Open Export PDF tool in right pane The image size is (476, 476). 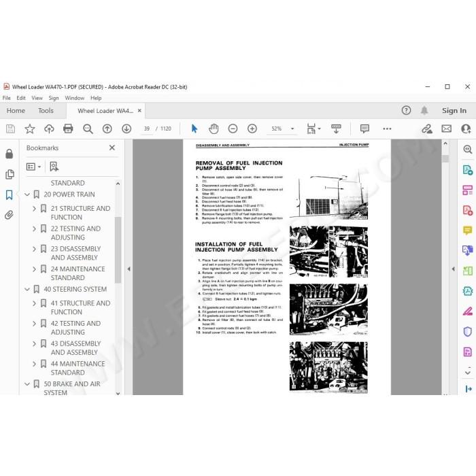coord(468,170)
